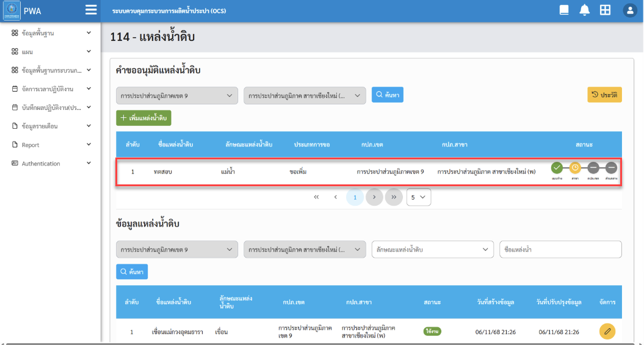
Task: Click the ประเภทการขอ column header
Action: click(x=312, y=145)
